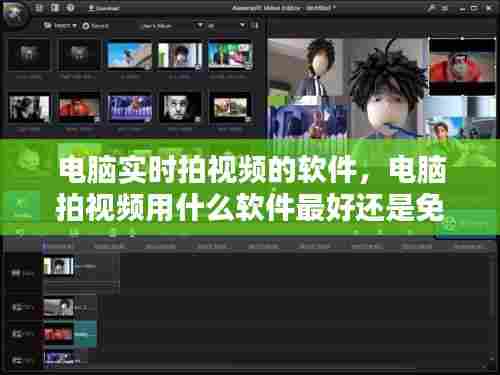The image size is (500, 375).
Task: Click the playhead marker on timeline ruler
Action: [x=45, y=246]
